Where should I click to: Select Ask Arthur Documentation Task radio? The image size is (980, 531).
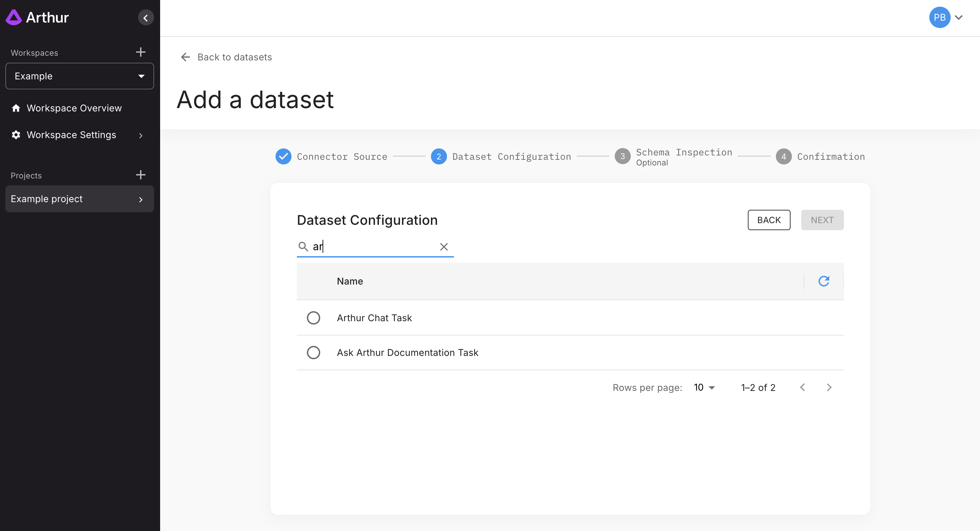[x=314, y=353]
